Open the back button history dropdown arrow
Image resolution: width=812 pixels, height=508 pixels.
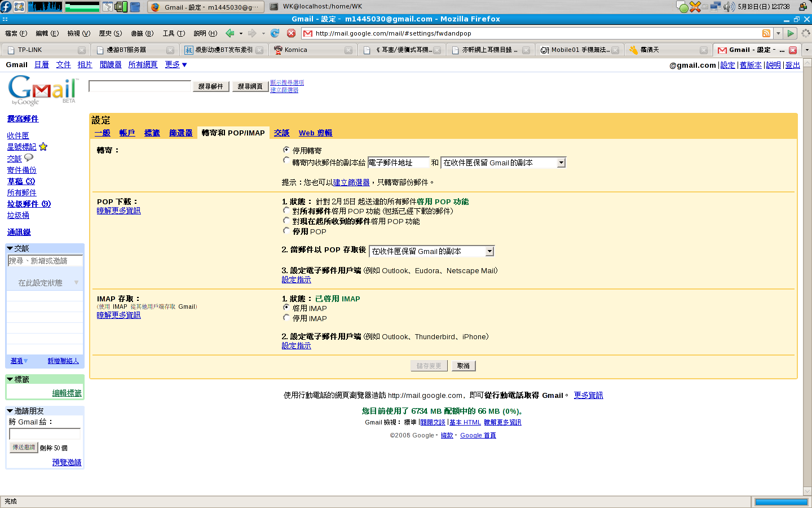pyautogui.click(x=241, y=33)
